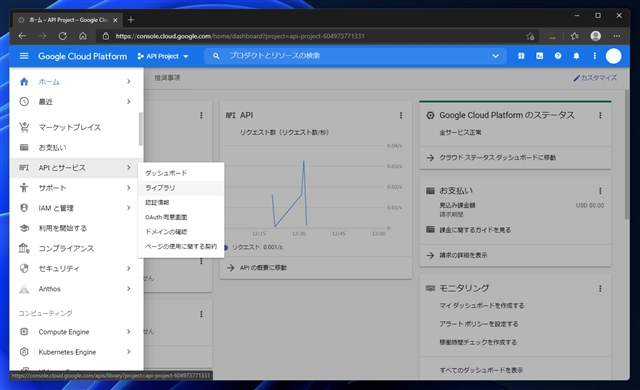Select OAuth 同意画面 submenu item
Image resolution: width=640 pixels, height=390 pixels.
181,217
